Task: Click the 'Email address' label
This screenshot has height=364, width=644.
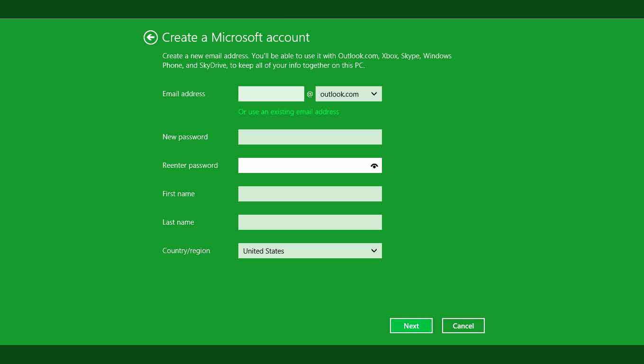Action: click(184, 94)
